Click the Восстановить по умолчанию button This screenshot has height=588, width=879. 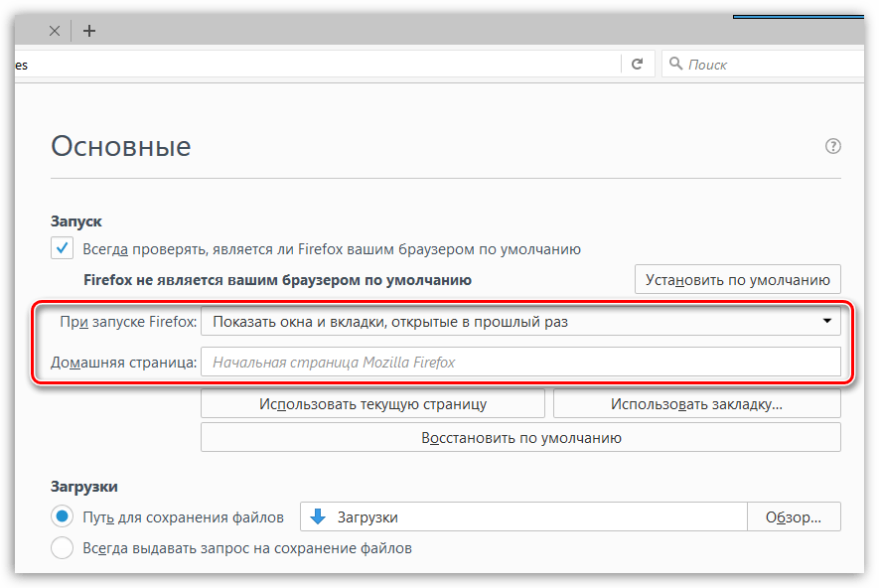pyautogui.click(x=520, y=437)
